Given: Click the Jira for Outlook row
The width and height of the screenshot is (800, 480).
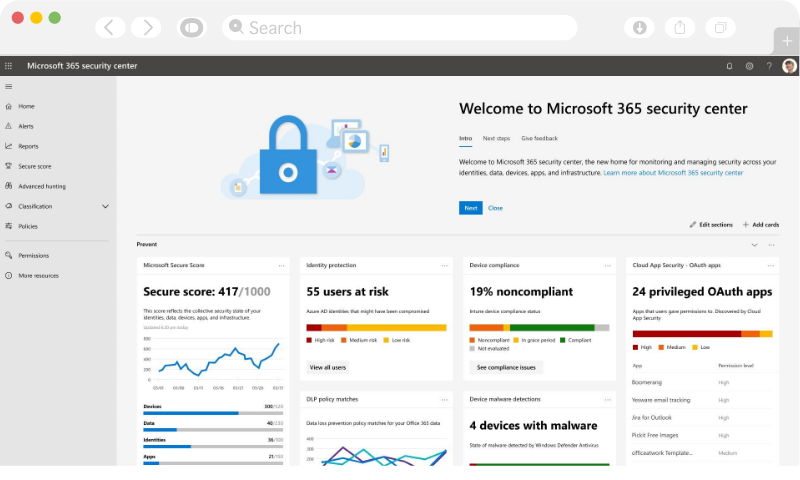Looking at the screenshot, I should pos(703,417).
